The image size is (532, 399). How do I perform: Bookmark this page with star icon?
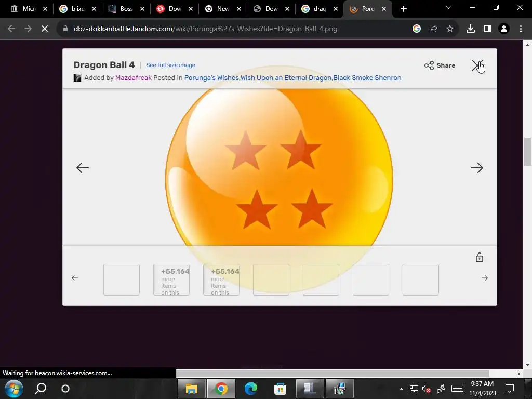click(x=450, y=29)
